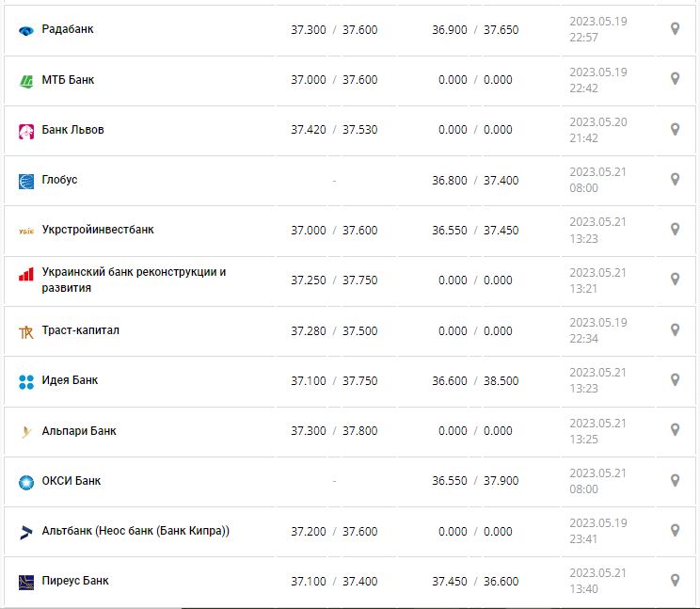Click the Идея Банк name link

click(x=70, y=380)
